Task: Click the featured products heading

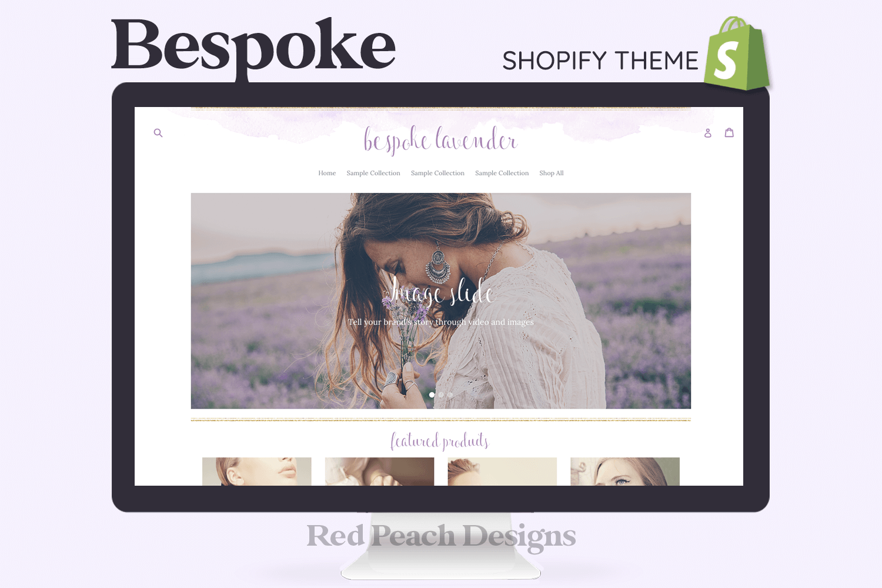Action: [x=440, y=441]
